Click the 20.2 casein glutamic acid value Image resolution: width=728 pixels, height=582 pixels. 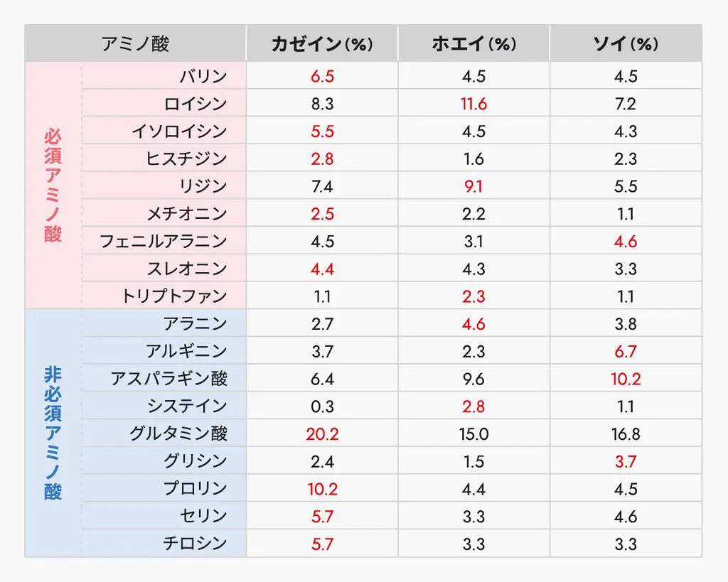322,434
